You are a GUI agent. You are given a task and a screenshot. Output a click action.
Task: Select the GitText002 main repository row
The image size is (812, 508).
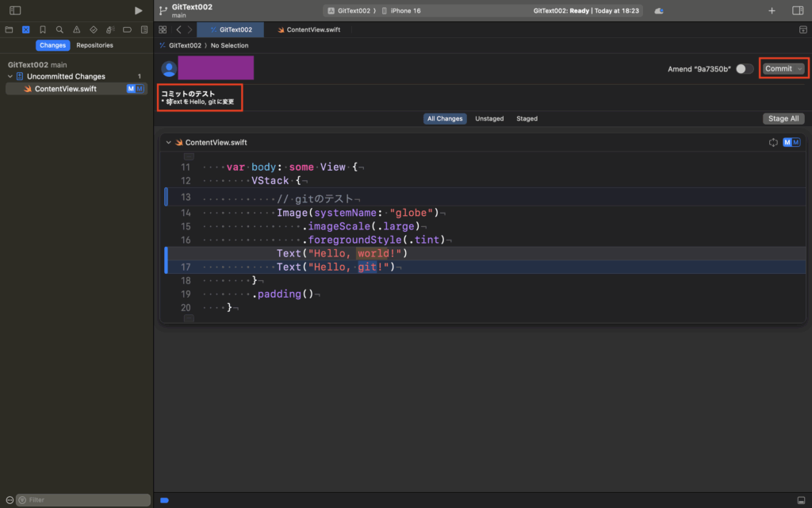(37, 65)
